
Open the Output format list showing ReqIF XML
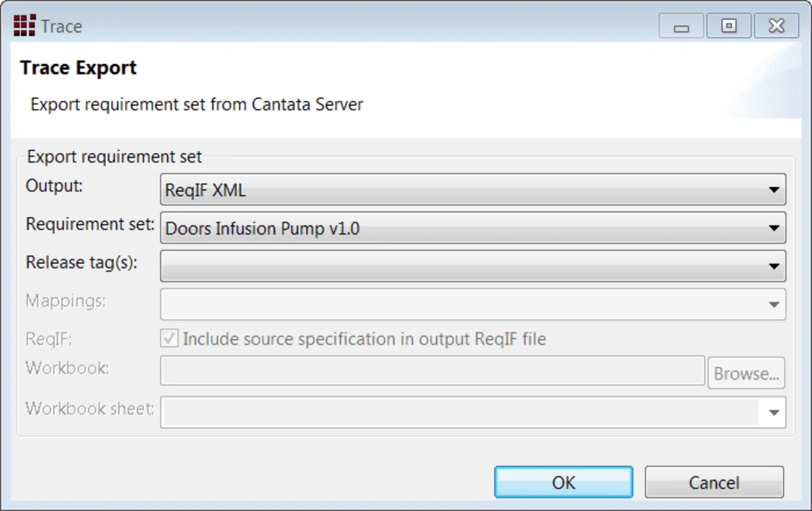[x=473, y=190]
